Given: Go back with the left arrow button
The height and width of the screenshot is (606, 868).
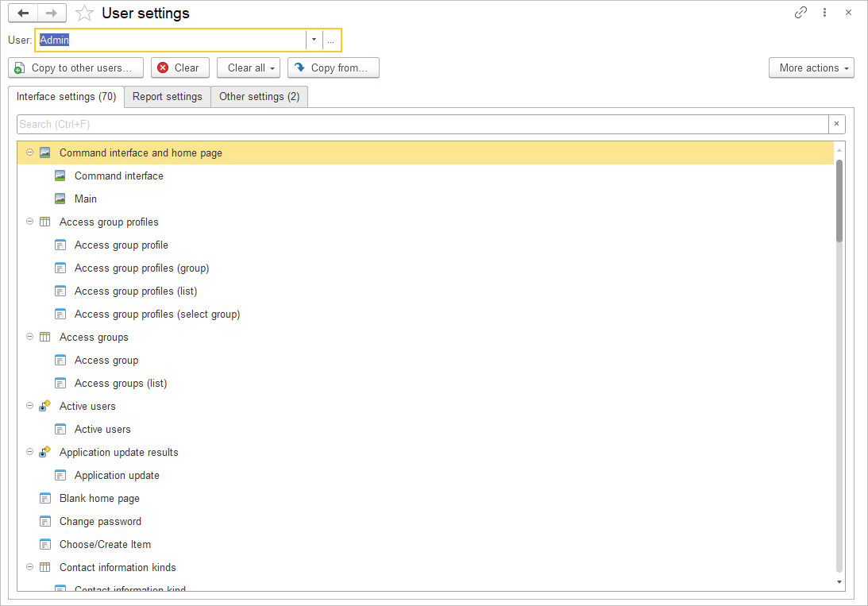Looking at the screenshot, I should click(x=23, y=13).
